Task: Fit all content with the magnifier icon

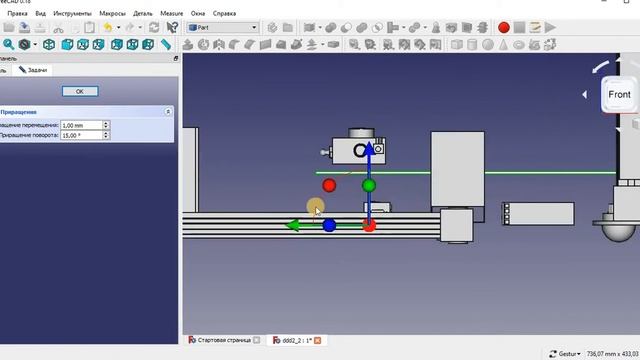Action: 9,44
